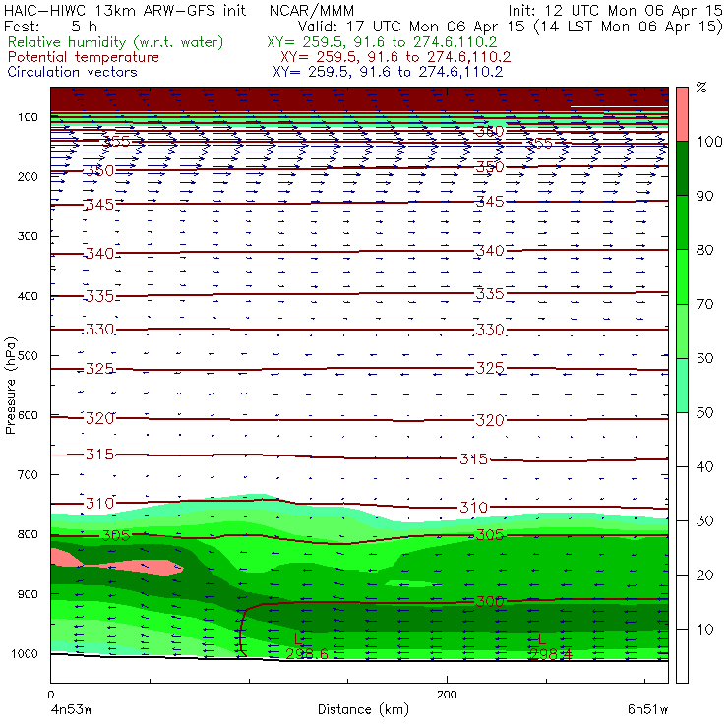Click the '360' potential temperature contour label

coord(490,132)
